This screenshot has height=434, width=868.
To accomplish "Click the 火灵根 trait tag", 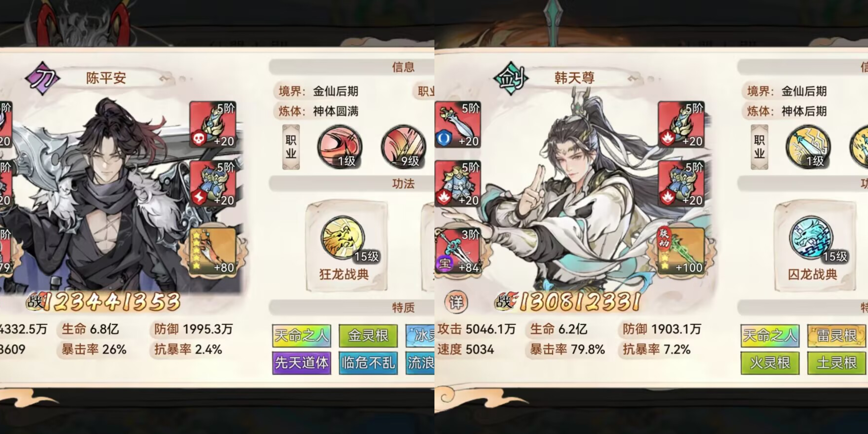I will pos(770,363).
